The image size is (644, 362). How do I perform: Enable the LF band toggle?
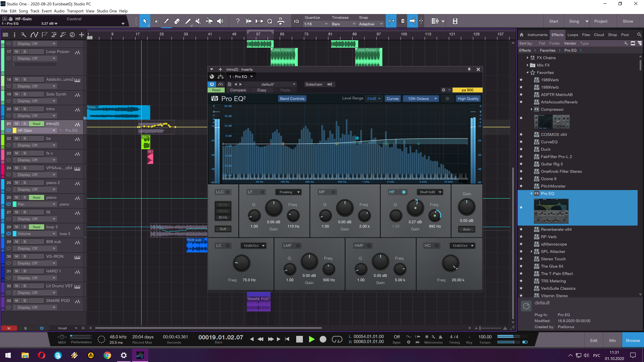262,192
